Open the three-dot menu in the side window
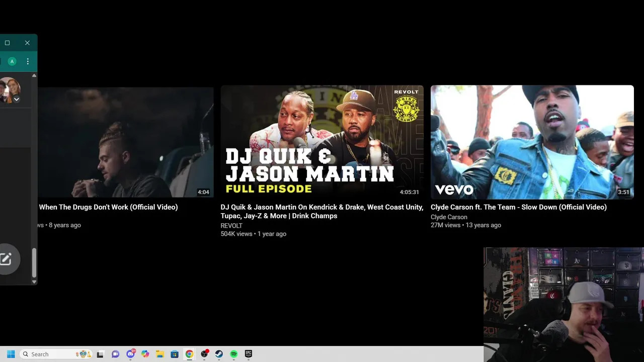Viewport: 644px width, 362px height. point(28,61)
